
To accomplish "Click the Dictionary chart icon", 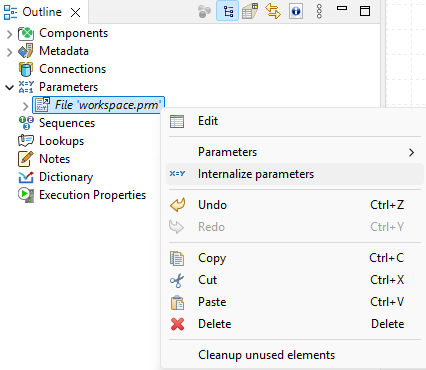I will (26, 177).
